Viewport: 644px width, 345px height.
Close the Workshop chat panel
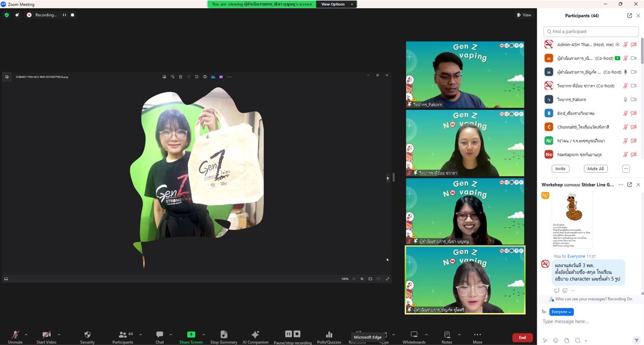[x=638, y=185]
